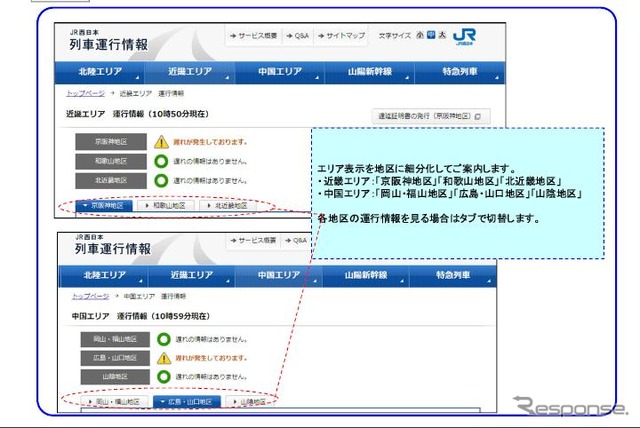Click トップページ breadcrumb in bottom screenshot

coord(91,296)
